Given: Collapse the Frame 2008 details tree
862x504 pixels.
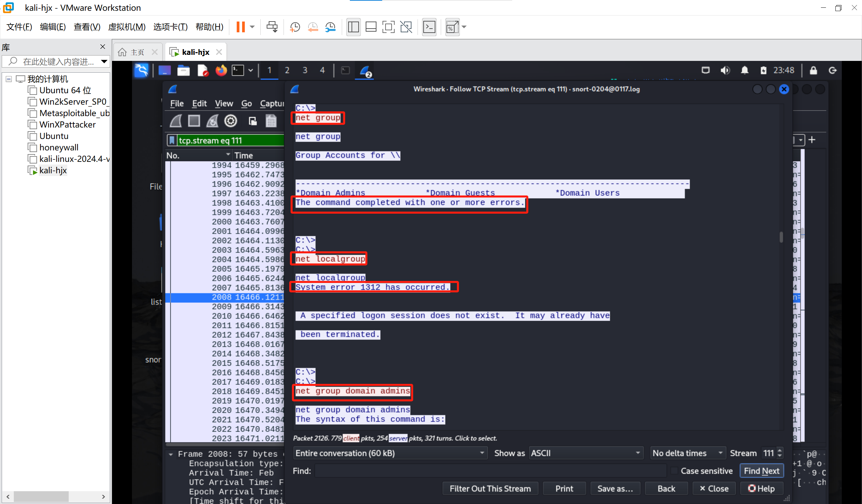Looking at the screenshot, I should point(170,455).
